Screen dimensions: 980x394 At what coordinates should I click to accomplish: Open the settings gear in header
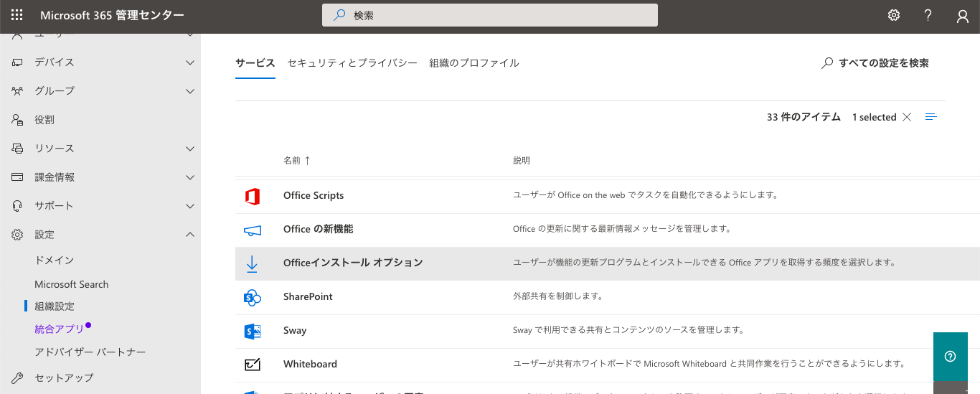pyautogui.click(x=894, y=15)
